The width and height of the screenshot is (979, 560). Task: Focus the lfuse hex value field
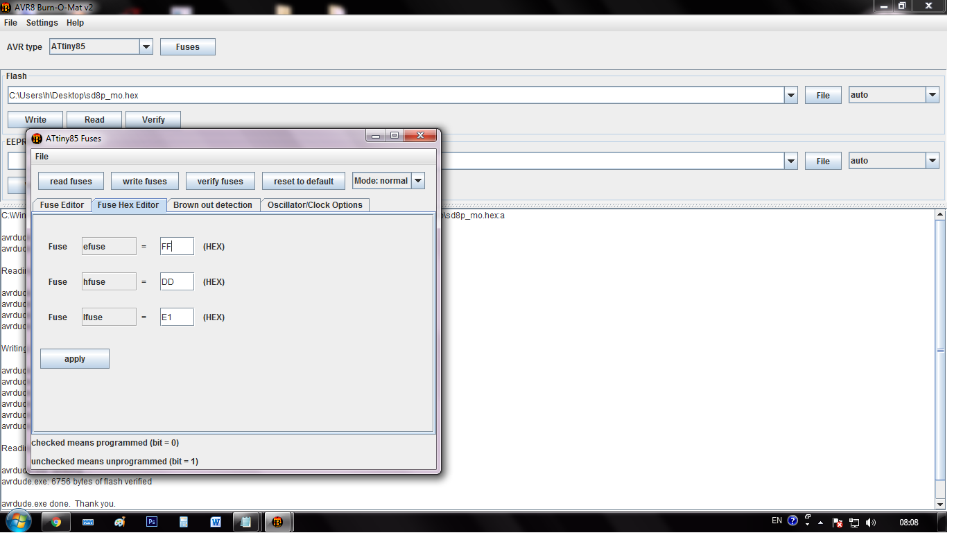pos(177,317)
